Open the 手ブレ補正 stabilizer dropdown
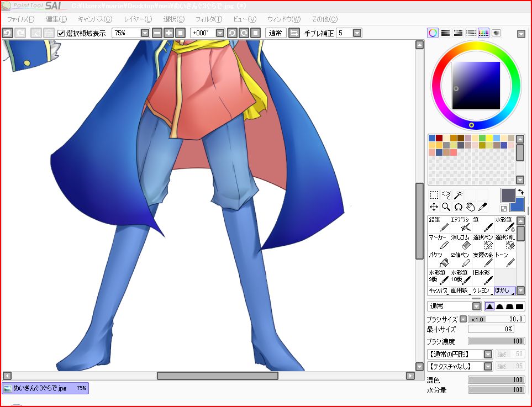This screenshot has height=407, width=532. tap(357, 33)
